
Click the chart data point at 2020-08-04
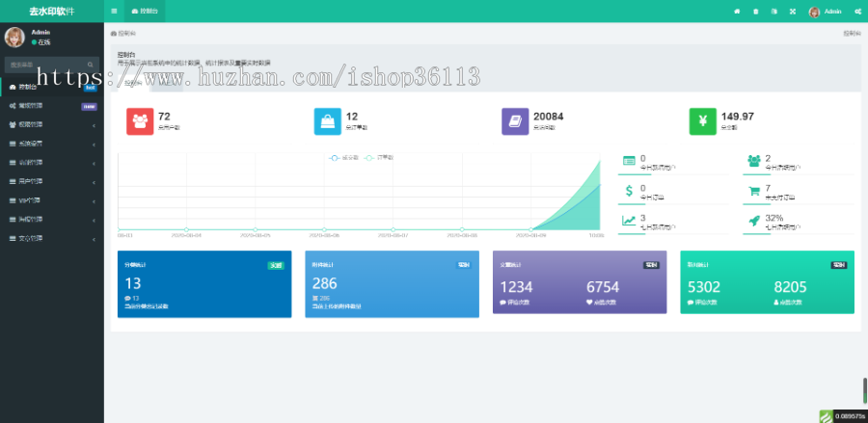coord(186,229)
